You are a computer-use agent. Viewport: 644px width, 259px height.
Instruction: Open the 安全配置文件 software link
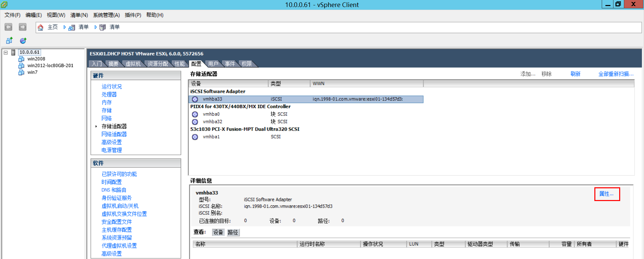point(117,222)
